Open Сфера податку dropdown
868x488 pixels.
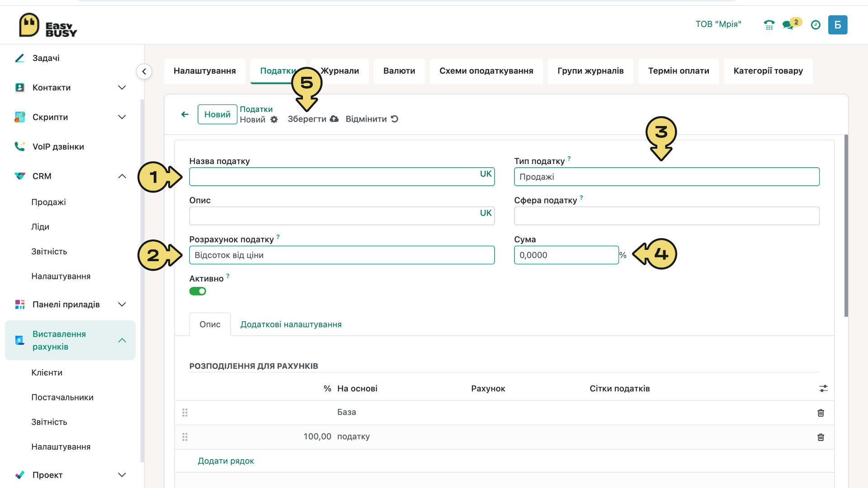point(666,216)
